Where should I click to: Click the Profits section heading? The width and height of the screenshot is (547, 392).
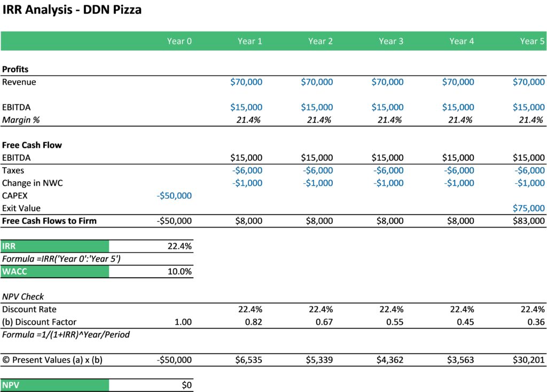(15, 69)
